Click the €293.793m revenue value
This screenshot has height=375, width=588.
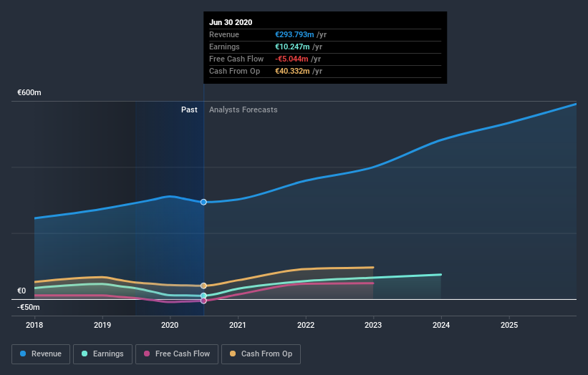(294, 34)
